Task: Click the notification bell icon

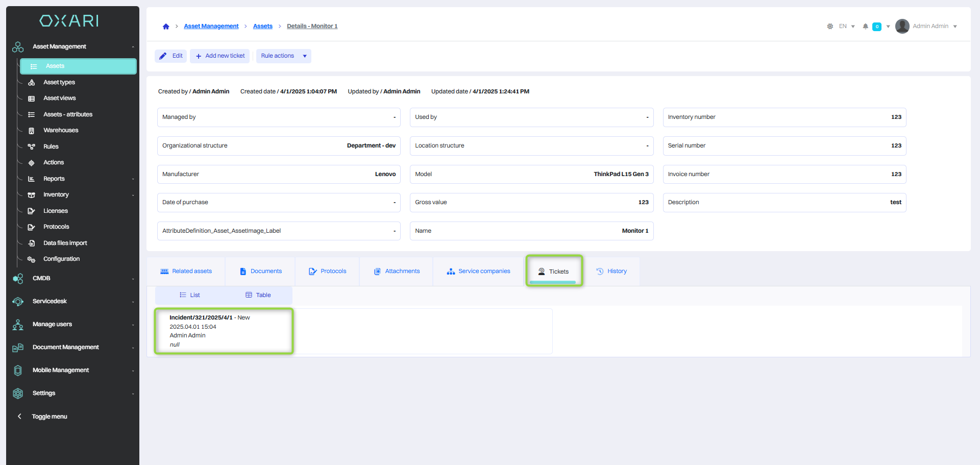Action: (x=865, y=27)
